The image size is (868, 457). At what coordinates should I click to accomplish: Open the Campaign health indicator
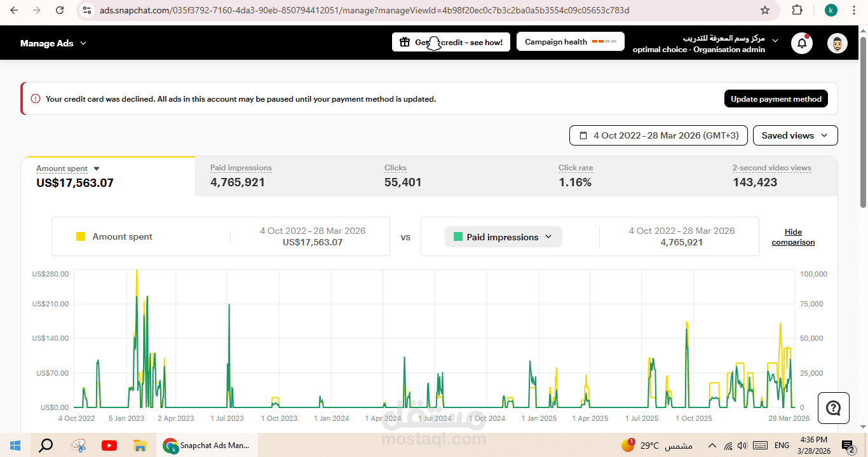(571, 42)
